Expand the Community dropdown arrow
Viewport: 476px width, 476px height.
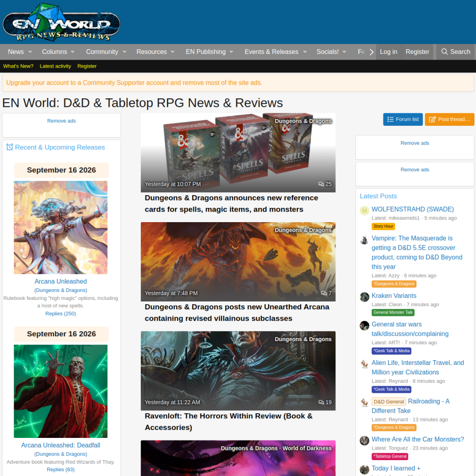124,52
